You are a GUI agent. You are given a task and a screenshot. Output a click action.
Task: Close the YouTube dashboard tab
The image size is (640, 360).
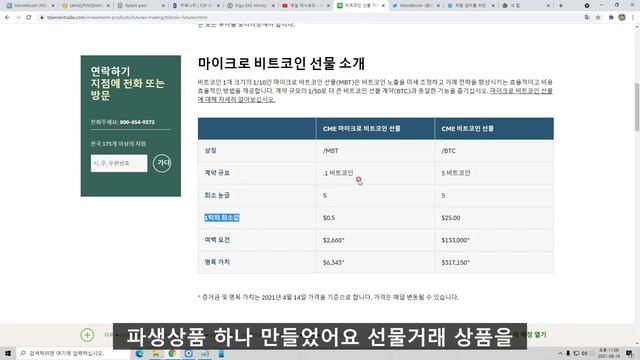(x=328, y=6)
